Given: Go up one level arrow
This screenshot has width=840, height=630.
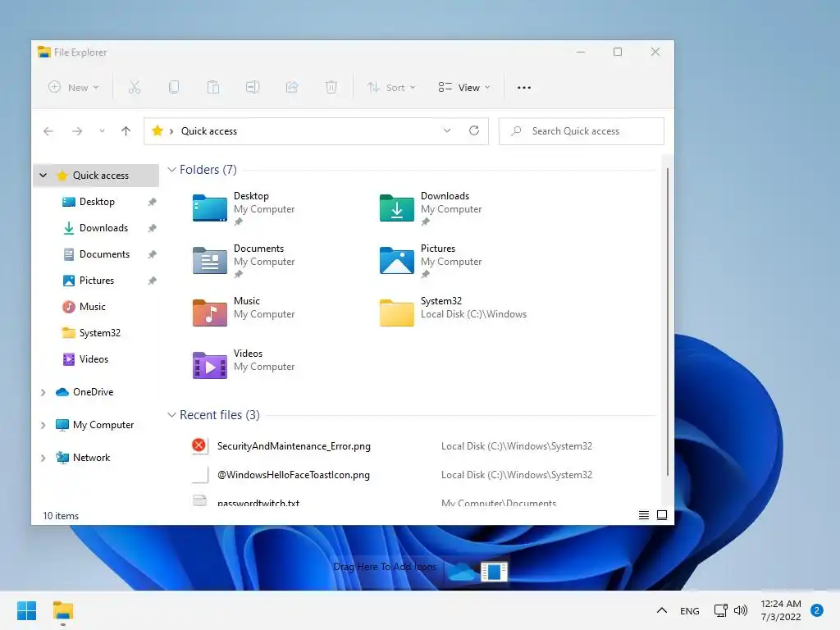Looking at the screenshot, I should [x=126, y=131].
